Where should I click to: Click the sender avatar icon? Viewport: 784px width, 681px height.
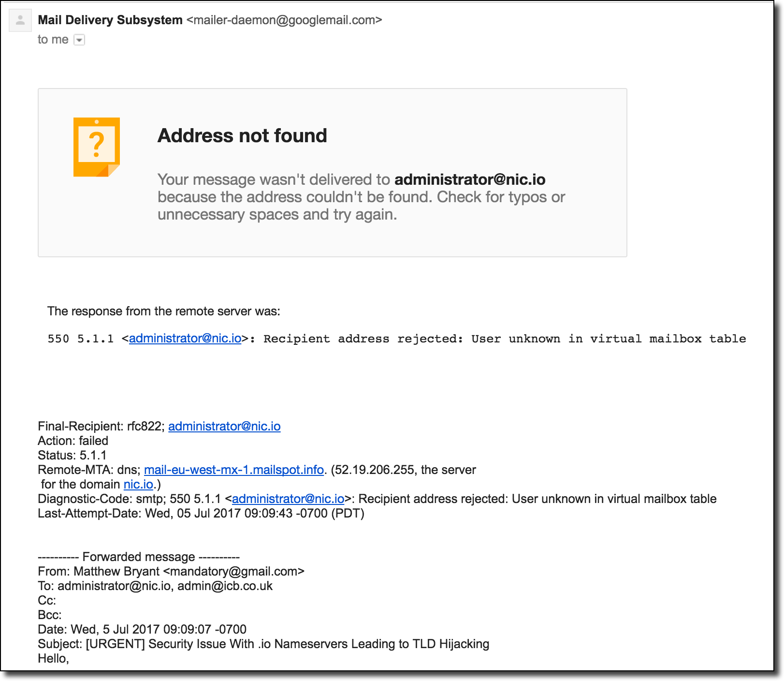pyautogui.click(x=20, y=21)
